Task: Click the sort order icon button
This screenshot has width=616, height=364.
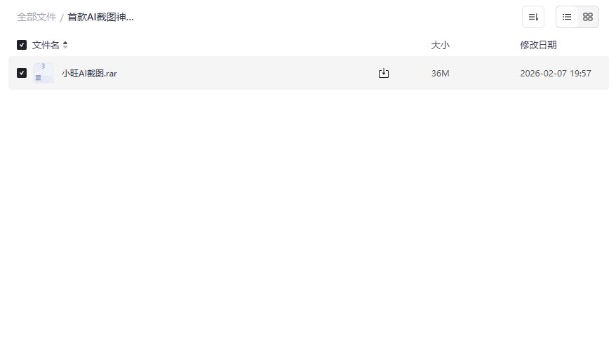Action: point(533,17)
